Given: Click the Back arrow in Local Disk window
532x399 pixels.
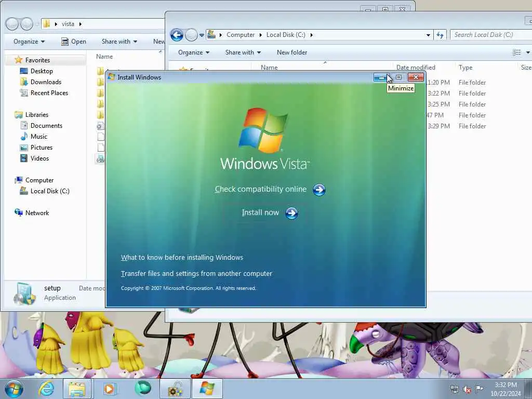Looking at the screenshot, I should click(x=177, y=35).
